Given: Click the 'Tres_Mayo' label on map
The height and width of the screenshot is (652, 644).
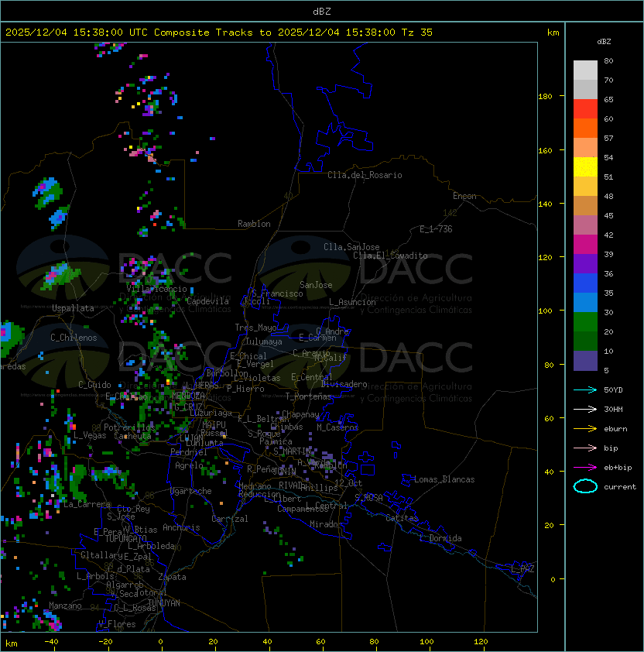Looking at the screenshot, I should pyautogui.click(x=255, y=328).
